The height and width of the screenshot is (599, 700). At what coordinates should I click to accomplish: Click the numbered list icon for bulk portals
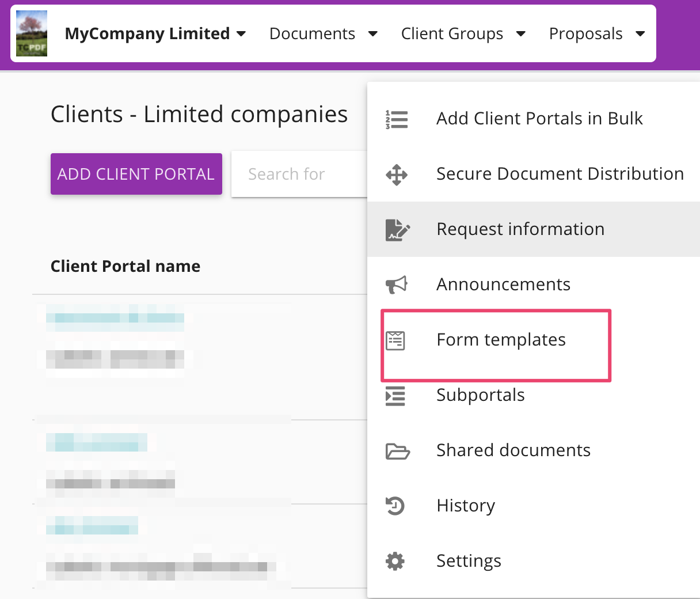click(396, 119)
